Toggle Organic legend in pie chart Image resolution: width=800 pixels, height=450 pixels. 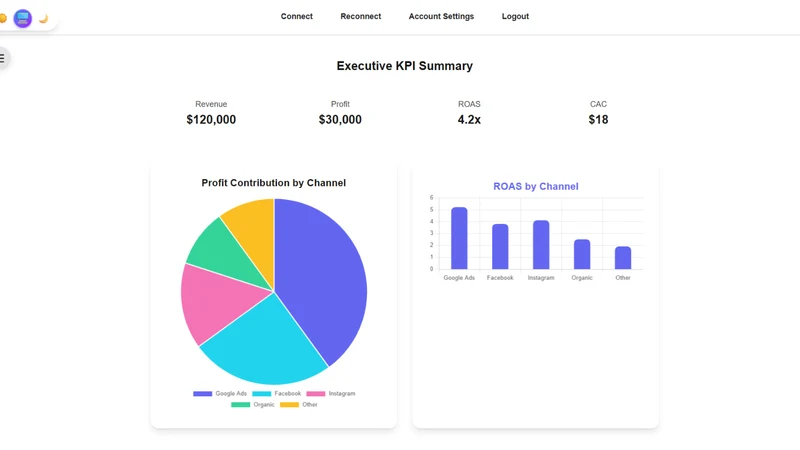(x=253, y=405)
